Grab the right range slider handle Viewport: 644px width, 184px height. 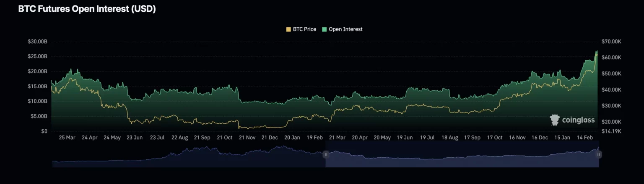pyautogui.click(x=599, y=154)
